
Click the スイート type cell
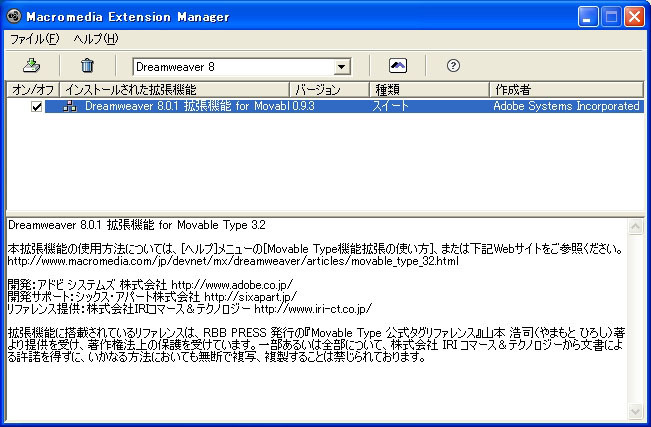pos(390,106)
